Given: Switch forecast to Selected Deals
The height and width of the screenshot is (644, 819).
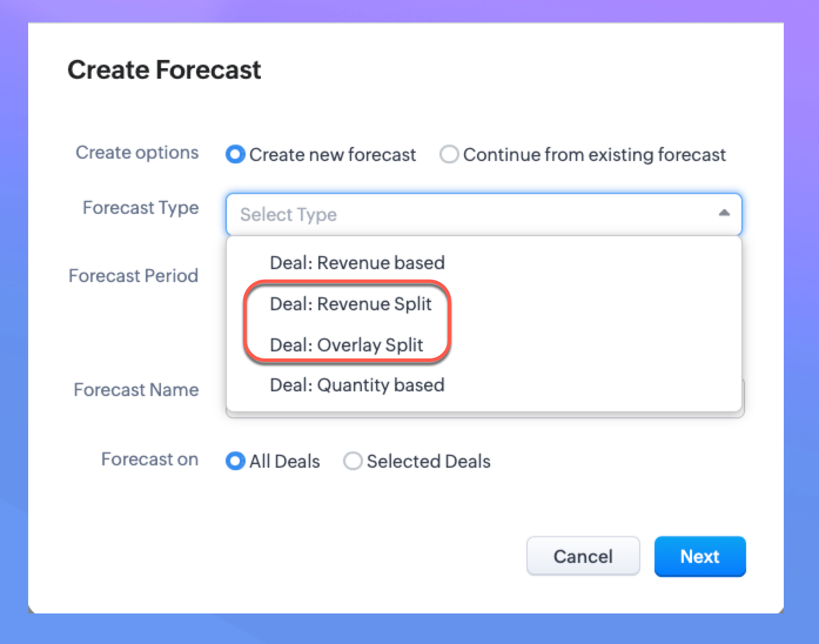Looking at the screenshot, I should pos(353,461).
